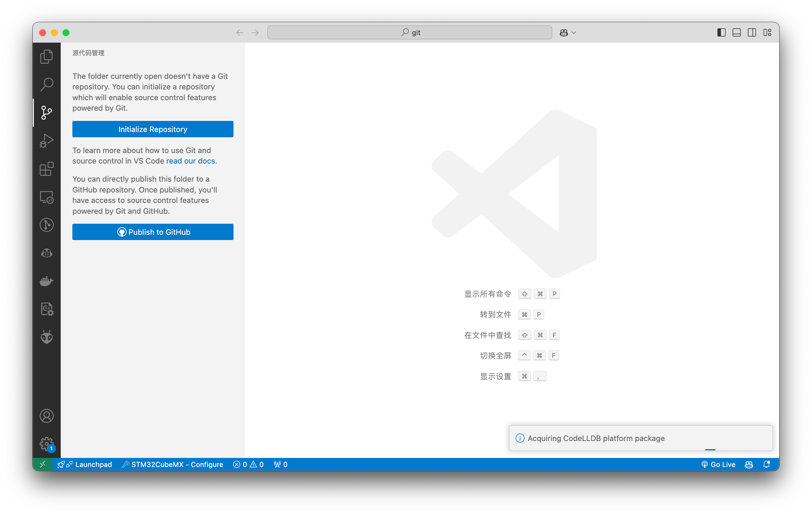Open the Search view in activity bar
Viewport: 812px width, 514px height.
(x=46, y=84)
